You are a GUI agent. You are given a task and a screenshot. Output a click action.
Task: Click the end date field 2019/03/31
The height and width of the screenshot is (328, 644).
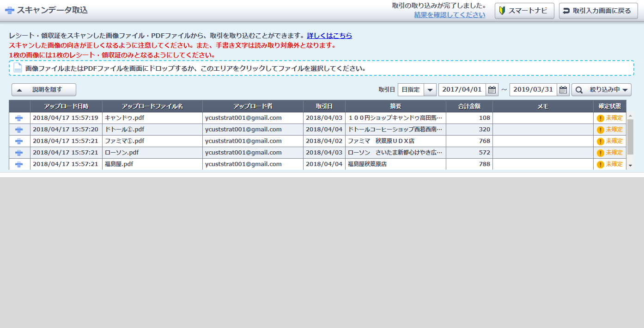point(533,90)
